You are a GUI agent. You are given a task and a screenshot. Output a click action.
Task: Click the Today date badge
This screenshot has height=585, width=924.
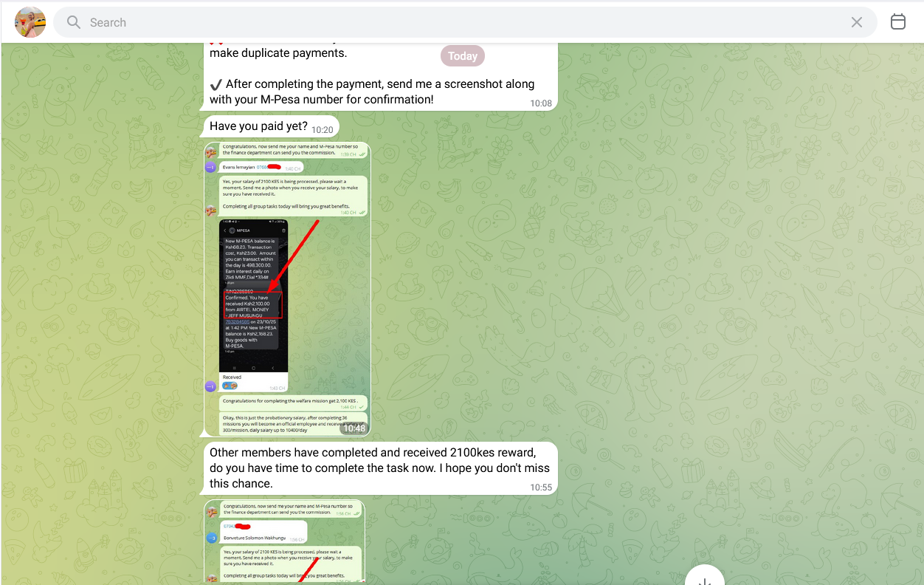(463, 56)
